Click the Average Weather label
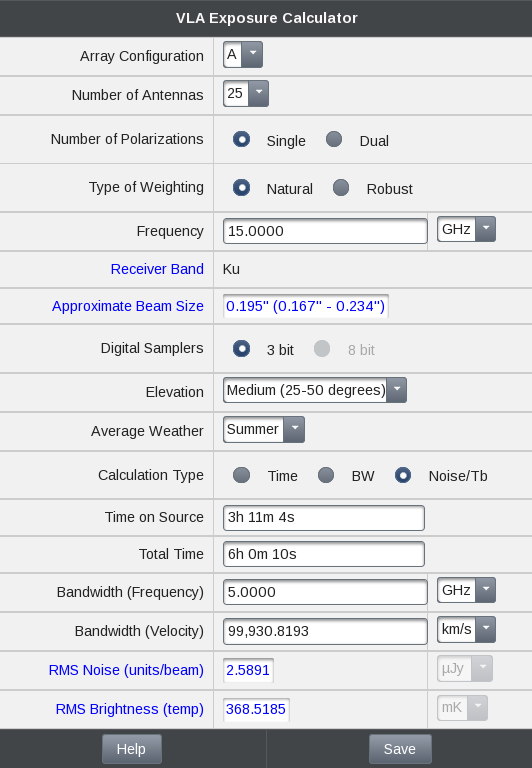This screenshot has height=768, width=532. pos(147,431)
